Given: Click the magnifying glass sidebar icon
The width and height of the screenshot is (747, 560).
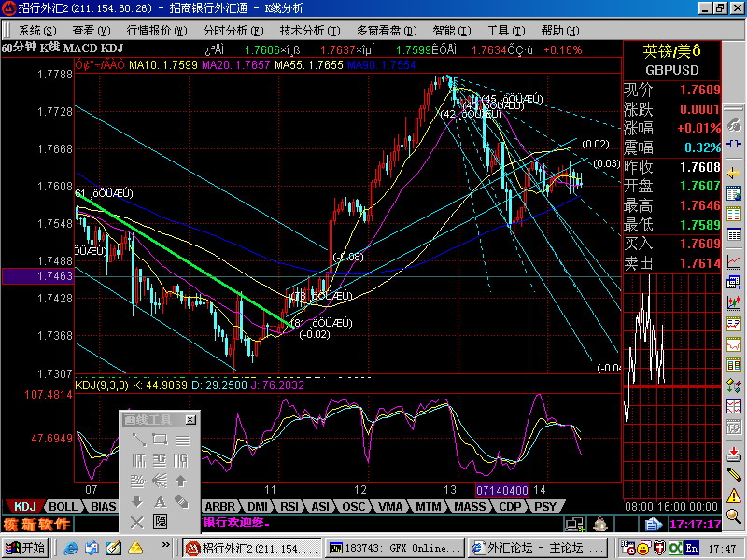Looking at the screenshot, I should [x=734, y=516].
